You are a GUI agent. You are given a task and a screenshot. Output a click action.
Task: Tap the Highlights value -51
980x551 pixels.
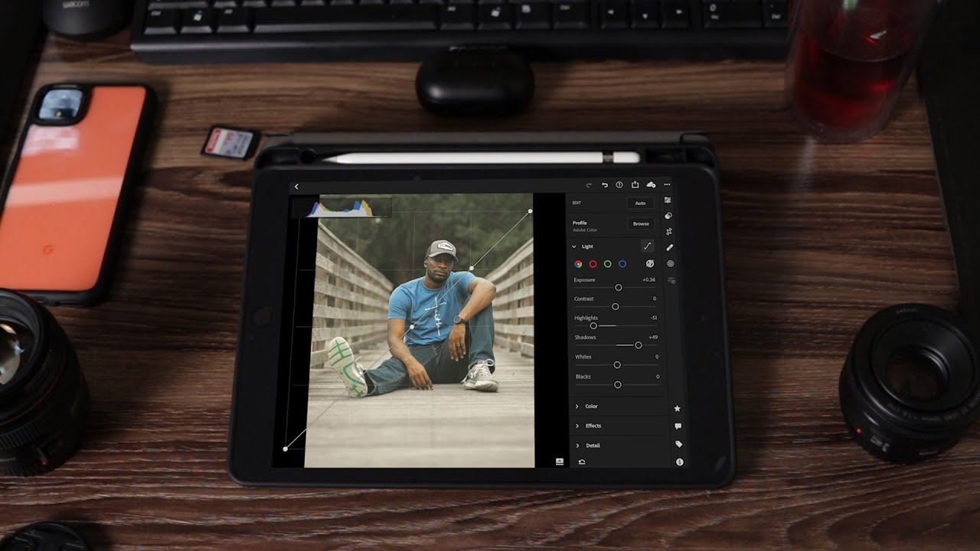point(654,318)
